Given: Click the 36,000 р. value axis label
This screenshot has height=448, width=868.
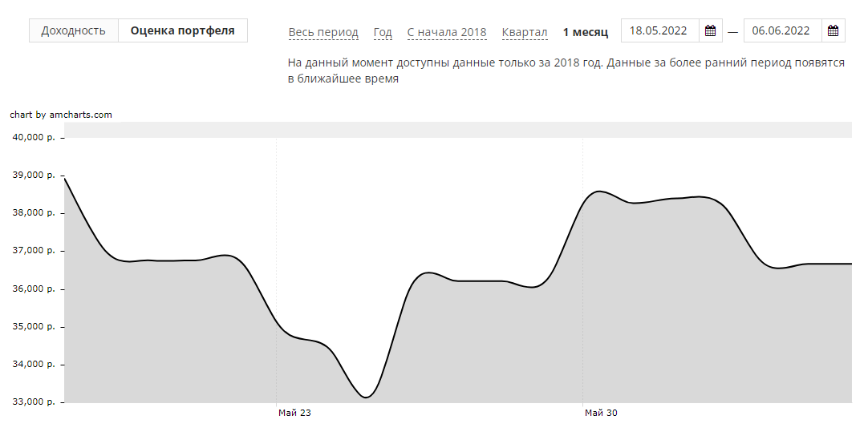Looking at the screenshot, I should pos(33,289).
